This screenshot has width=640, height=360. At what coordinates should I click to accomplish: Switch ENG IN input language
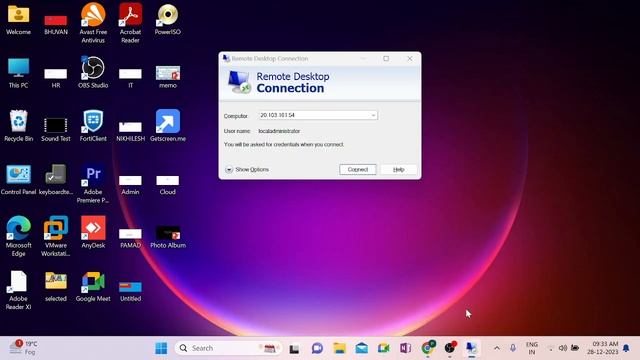(x=532, y=348)
